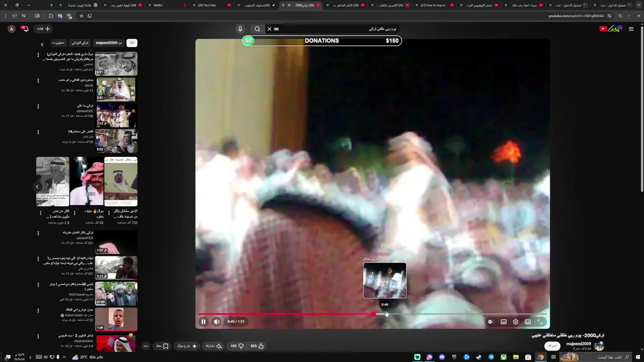The width and height of the screenshot is (644, 362).
Task: Open options for first recommended video
Action: pos(38,55)
